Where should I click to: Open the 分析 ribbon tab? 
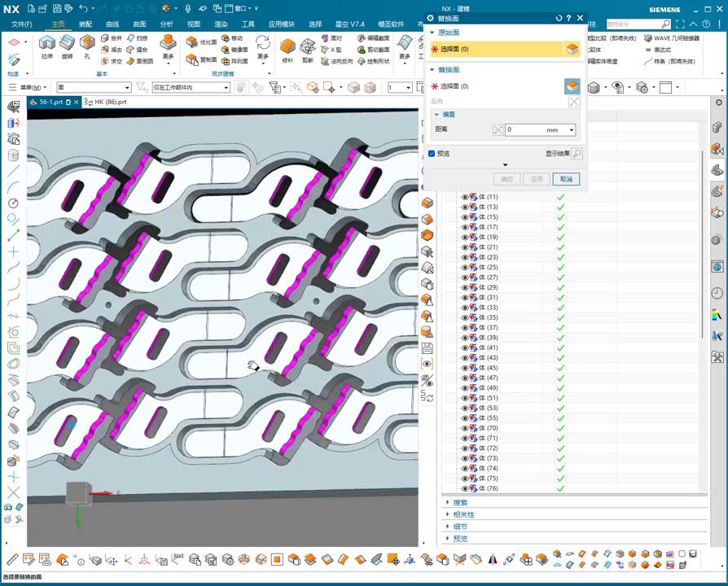point(166,24)
